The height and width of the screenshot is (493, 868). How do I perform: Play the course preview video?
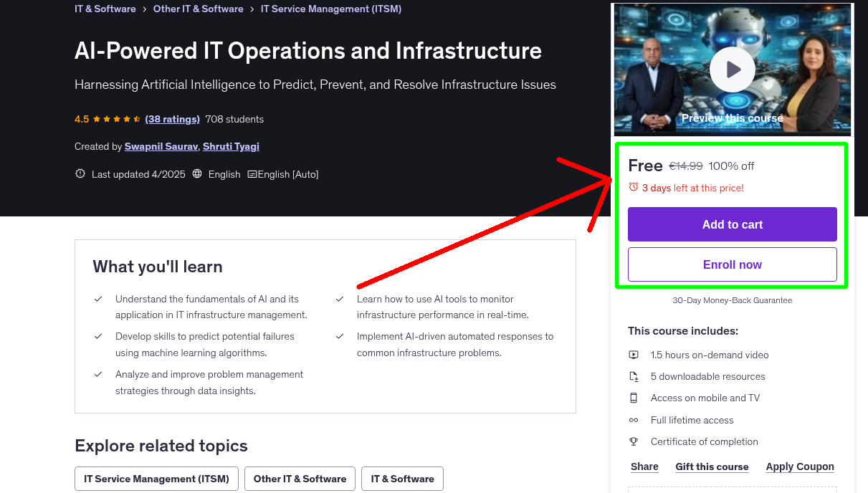pos(732,69)
